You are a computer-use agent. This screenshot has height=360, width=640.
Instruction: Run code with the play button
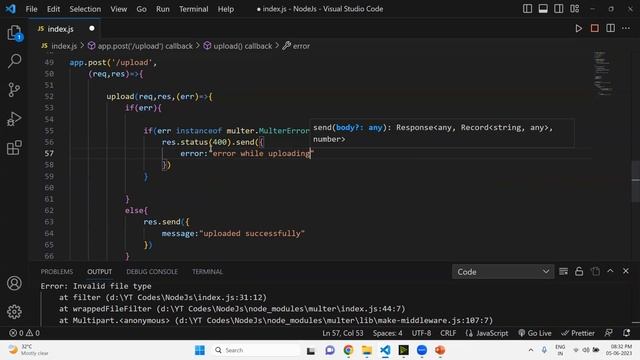coord(578,28)
